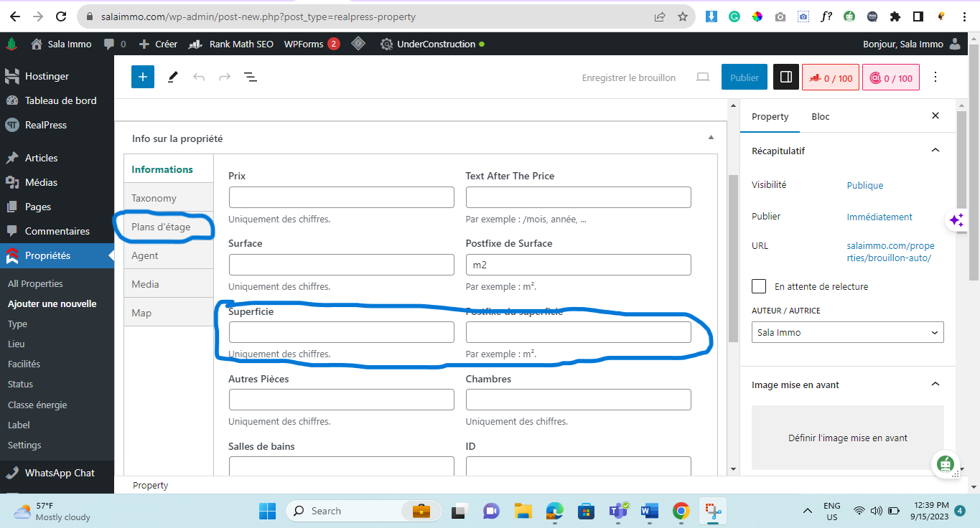Viewport: 980px width, 528px height.
Task: Click the Chambres input field
Action: pos(579,400)
